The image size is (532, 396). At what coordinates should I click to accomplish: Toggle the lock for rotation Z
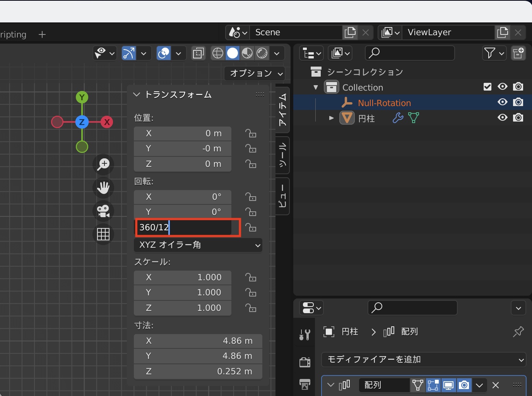click(x=251, y=228)
